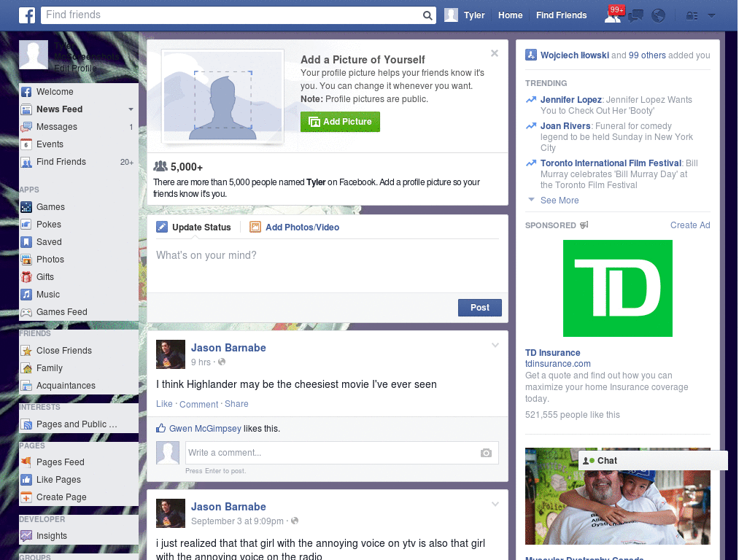Click the What's on your mind box
747x560 pixels.
[x=328, y=265]
